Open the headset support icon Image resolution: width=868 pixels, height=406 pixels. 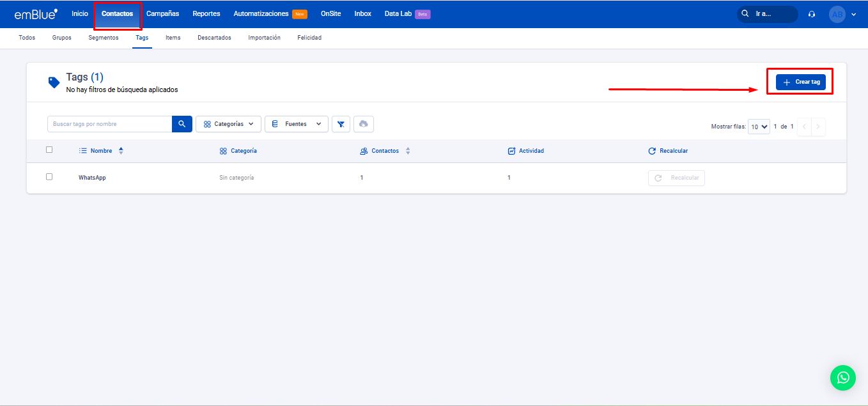(x=812, y=14)
